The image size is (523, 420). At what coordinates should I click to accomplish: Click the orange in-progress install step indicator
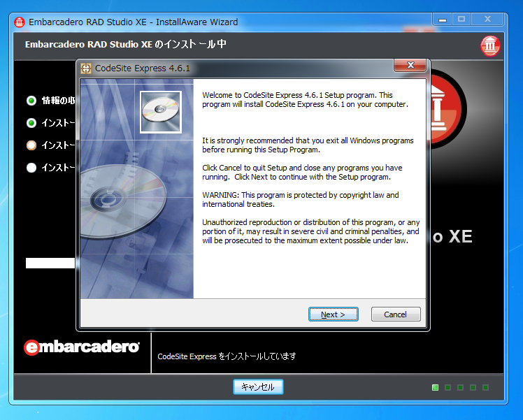tap(31, 145)
